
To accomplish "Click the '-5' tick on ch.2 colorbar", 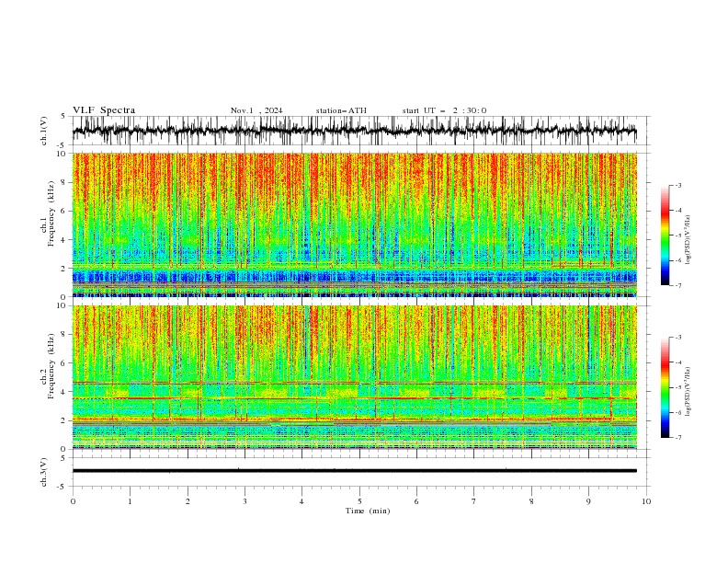I will click(677, 387).
